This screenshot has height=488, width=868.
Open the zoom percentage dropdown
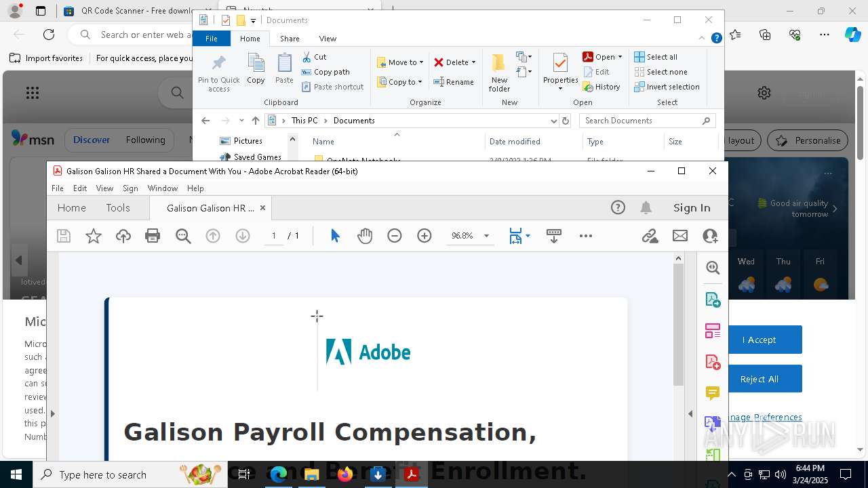coord(486,236)
